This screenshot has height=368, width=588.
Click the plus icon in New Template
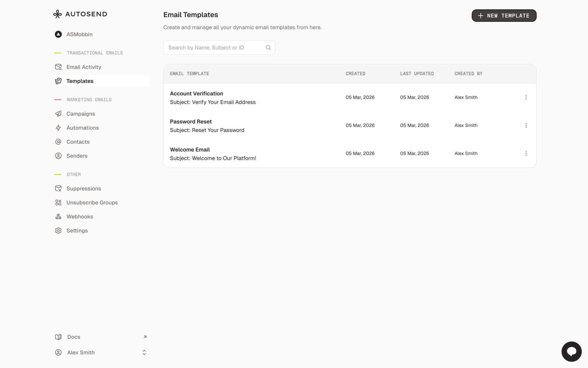tap(481, 16)
